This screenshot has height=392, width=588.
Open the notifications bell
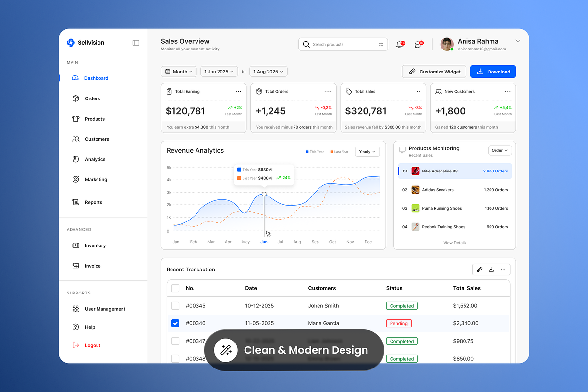[x=399, y=45]
